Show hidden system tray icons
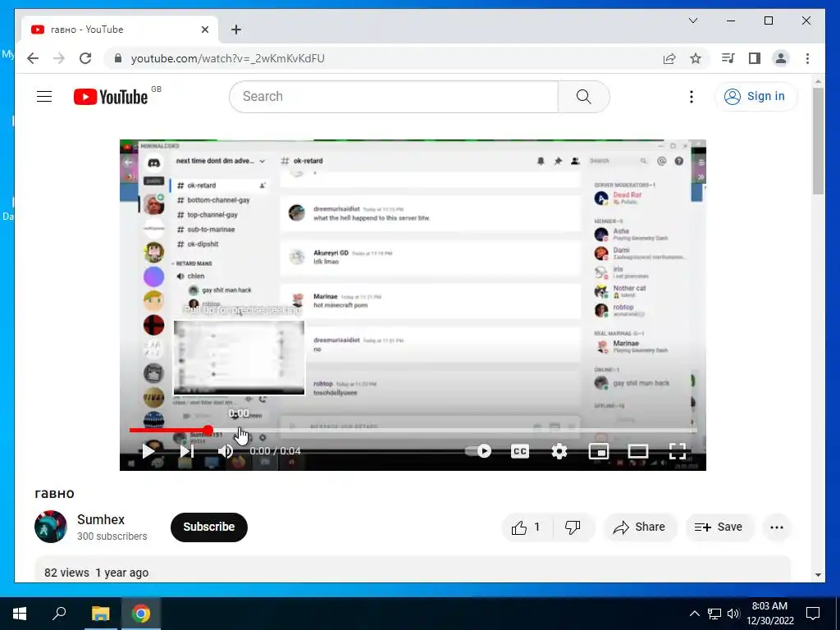 pyautogui.click(x=694, y=614)
